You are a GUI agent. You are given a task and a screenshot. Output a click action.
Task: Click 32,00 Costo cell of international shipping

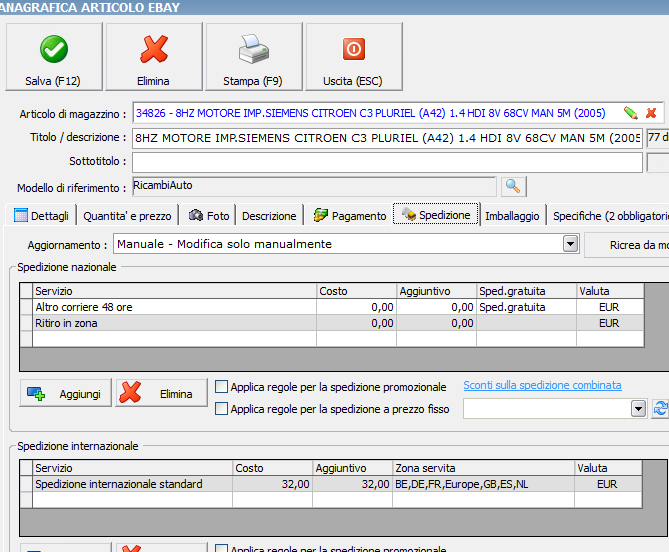pyautogui.click(x=273, y=484)
